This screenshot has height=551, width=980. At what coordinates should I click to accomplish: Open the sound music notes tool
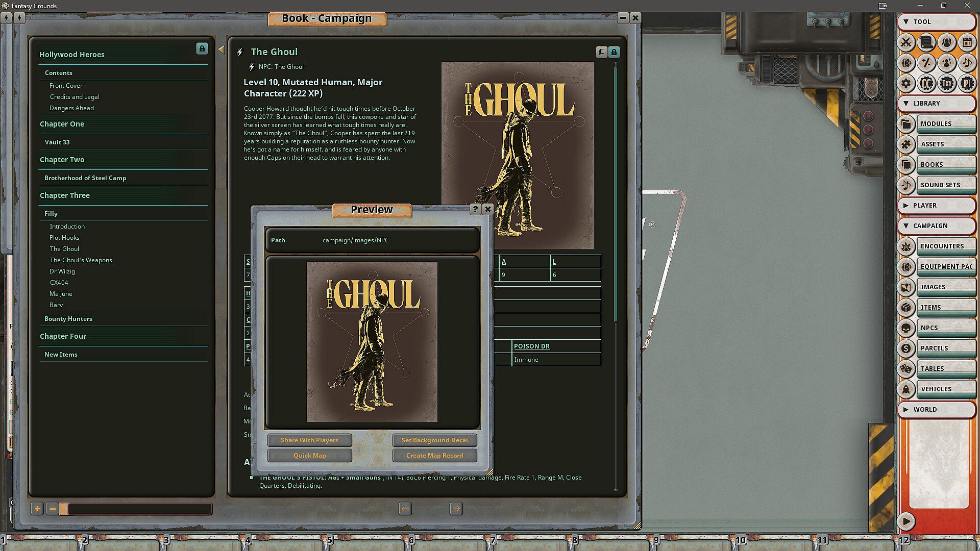[x=967, y=63]
